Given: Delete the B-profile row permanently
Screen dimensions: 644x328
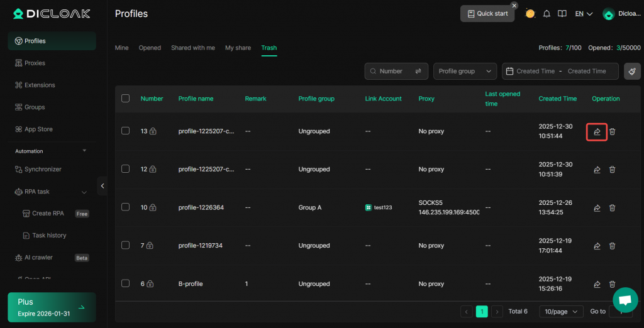Looking at the screenshot, I should click(612, 284).
